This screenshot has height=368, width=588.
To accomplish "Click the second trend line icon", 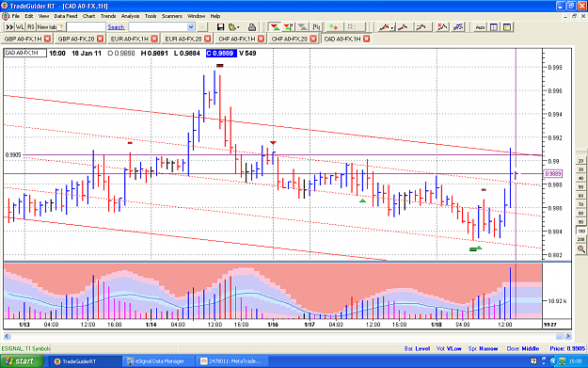I will click(x=403, y=27).
